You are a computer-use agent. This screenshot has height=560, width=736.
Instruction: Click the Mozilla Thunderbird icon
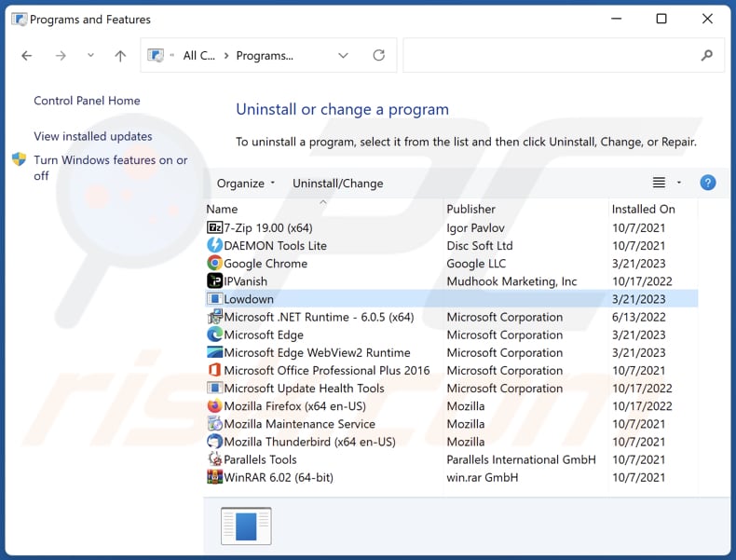point(214,442)
